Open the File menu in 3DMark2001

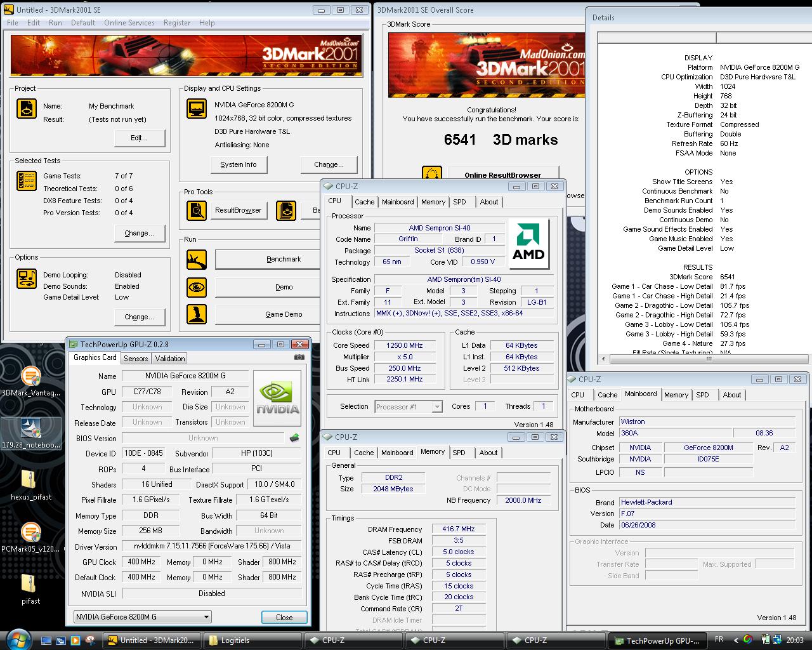click(13, 23)
